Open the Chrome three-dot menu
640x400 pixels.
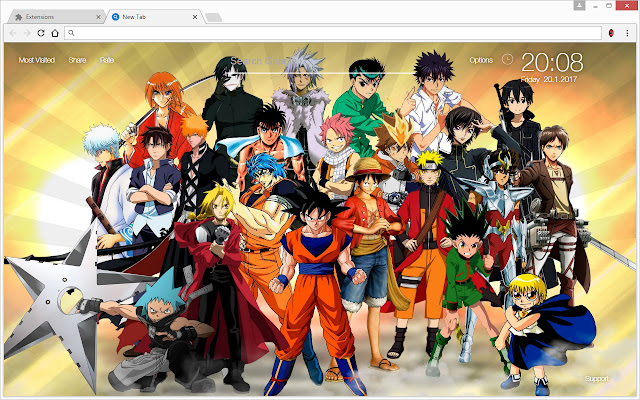click(x=627, y=33)
